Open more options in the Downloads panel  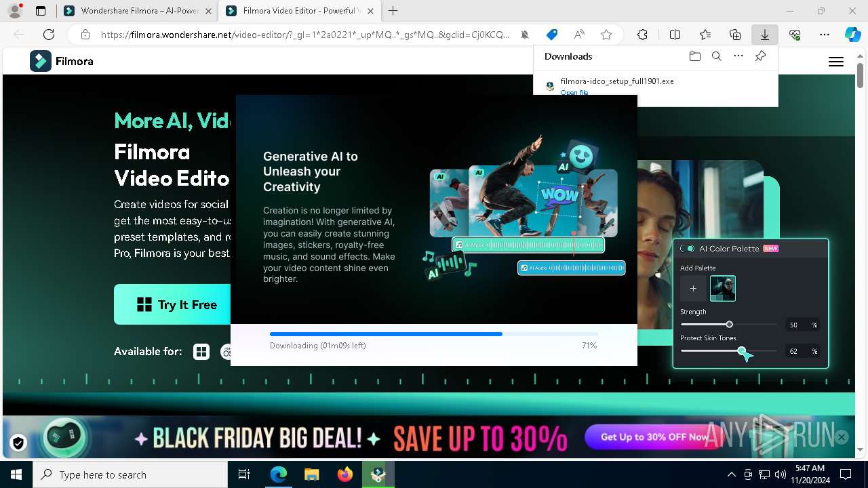tap(738, 56)
